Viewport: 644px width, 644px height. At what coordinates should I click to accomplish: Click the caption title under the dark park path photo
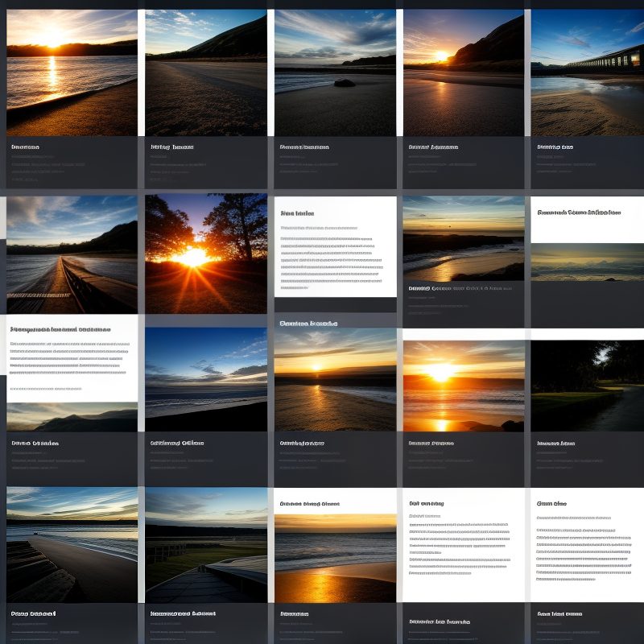pyautogui.click(x=555, y=443)
